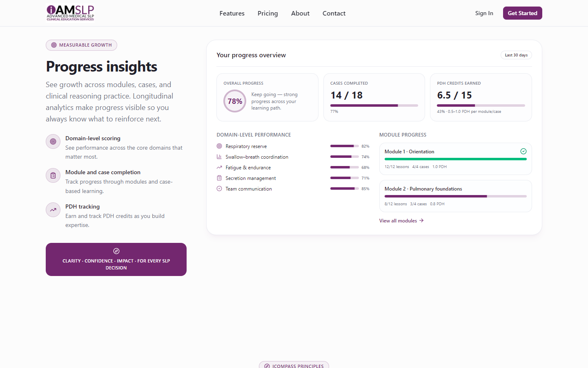Click the Swallow–breath coordination progress bar
Screen dimensions: 588x368
tap(345, 157)
